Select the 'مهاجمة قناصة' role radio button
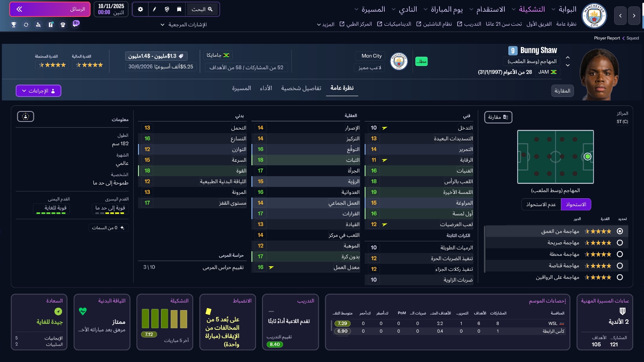The height and width of the screenshot is (362, 644). pyautogui.click(x=620, y=265)
